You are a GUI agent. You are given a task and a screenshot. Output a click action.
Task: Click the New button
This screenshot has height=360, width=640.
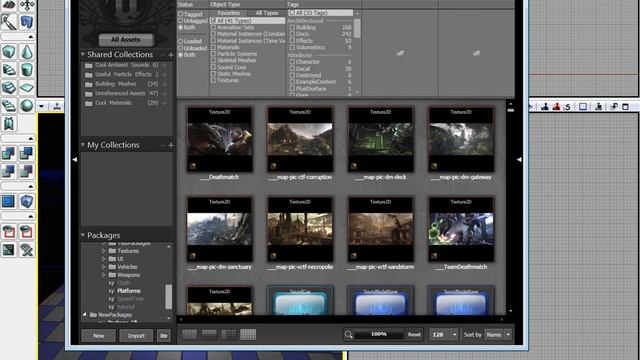[99, 336]
